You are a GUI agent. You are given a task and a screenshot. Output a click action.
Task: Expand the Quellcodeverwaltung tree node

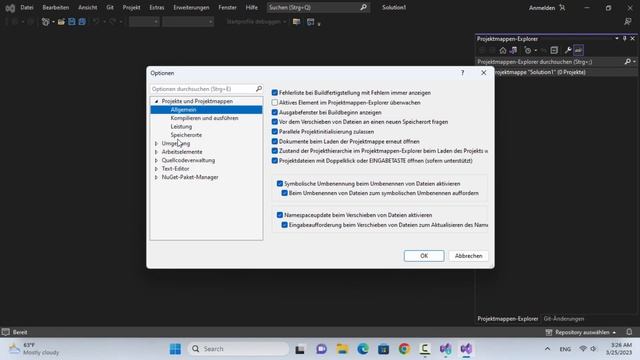click(156, 160)
